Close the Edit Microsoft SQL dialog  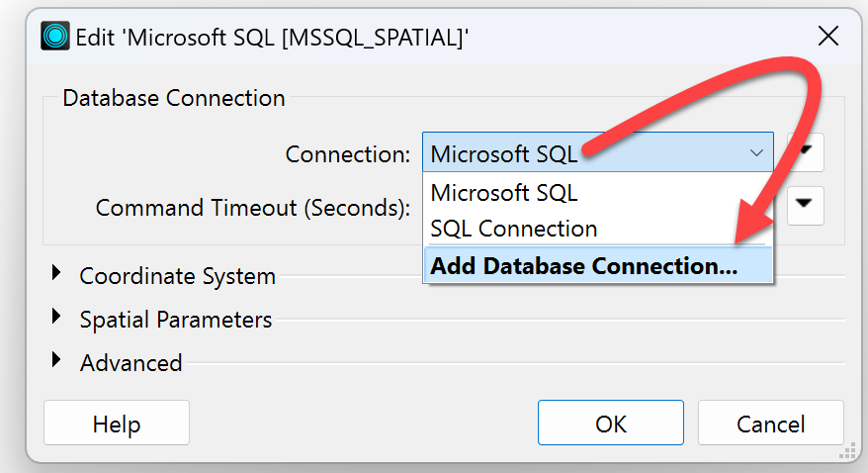pyautogui.click(x=828, y=37)
